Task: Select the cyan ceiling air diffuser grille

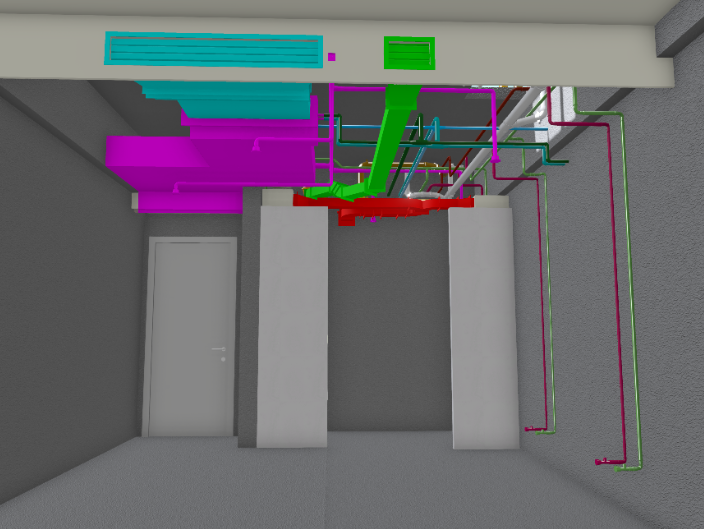Action: (x=214, y=50)
